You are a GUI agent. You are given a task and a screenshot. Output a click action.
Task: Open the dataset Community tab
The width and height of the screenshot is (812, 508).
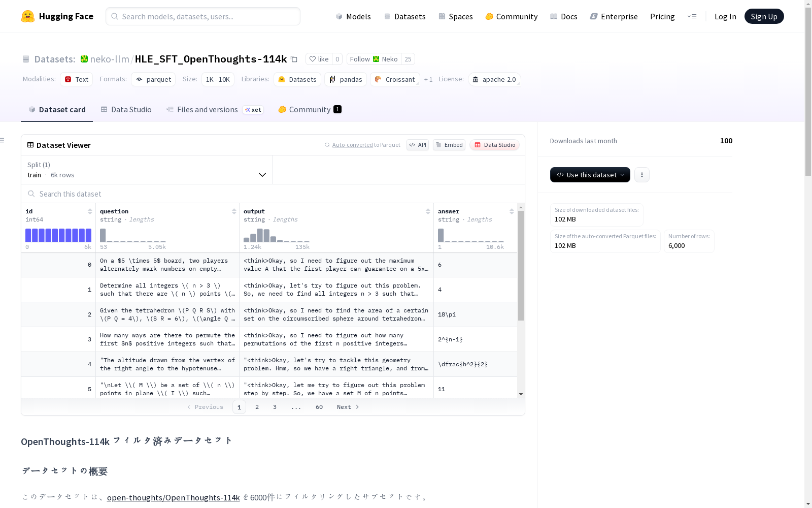click(310, 109)
